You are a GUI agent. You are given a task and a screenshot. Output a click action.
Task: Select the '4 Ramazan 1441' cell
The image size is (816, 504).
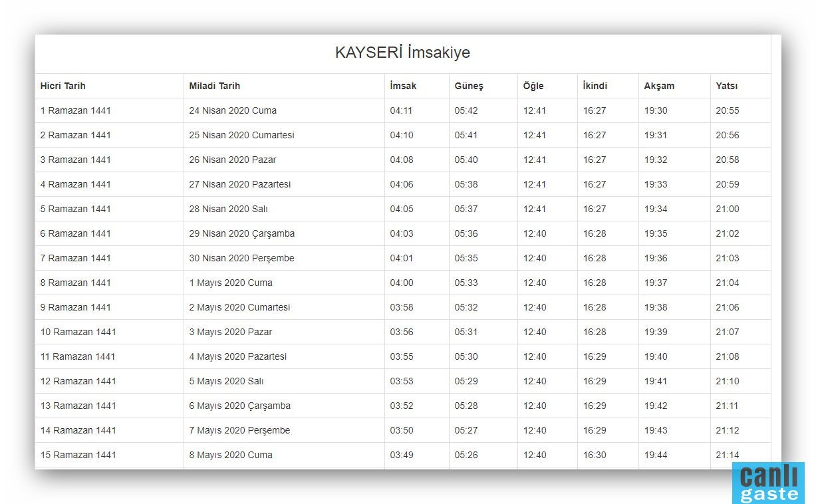click(x=75, y=184)
